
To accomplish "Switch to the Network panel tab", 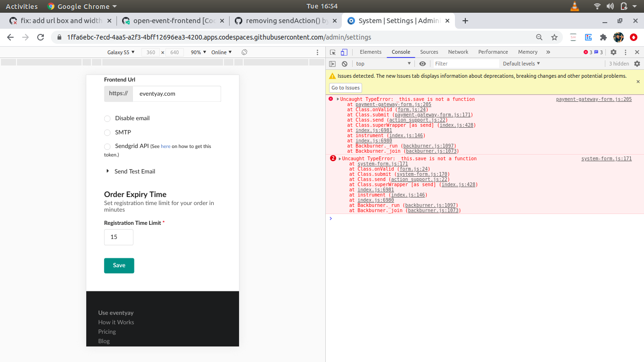I will click(458, 52).
